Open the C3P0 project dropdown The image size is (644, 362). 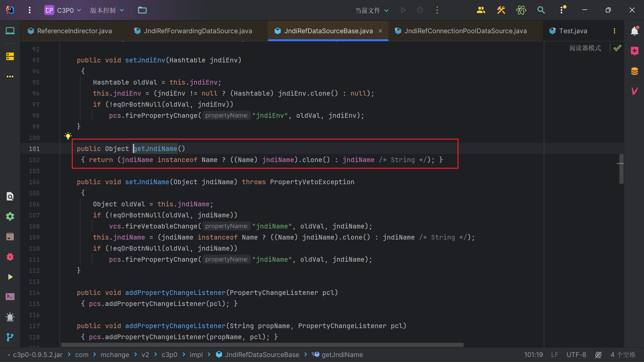(63, 10)
